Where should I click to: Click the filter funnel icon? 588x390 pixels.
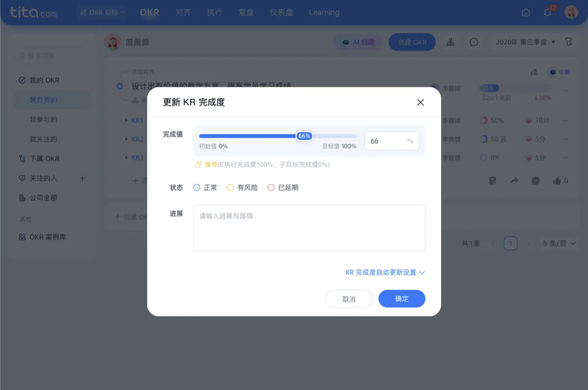tap(568, 42)
